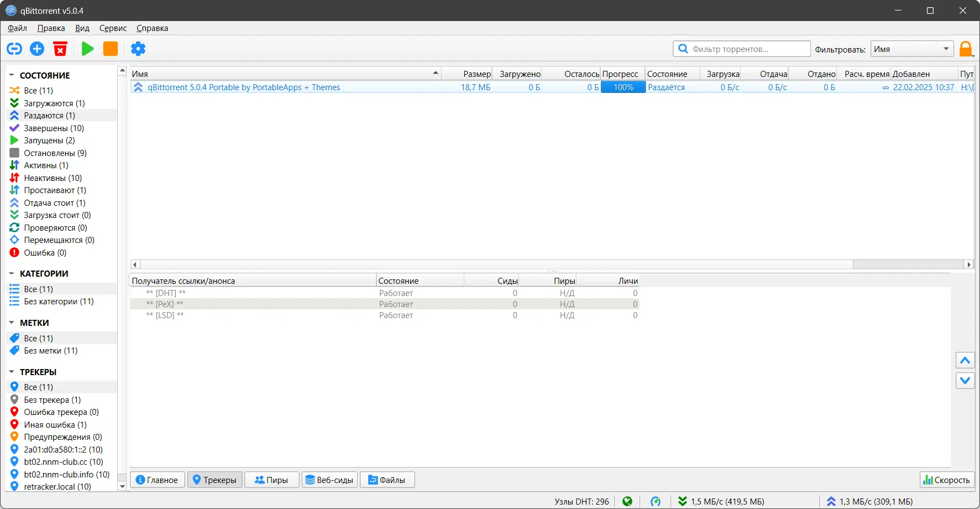This screenshot has height=509, width=980.
Task: Open the Вид menu
Action: pyautogui.click(x=82, y=28)
